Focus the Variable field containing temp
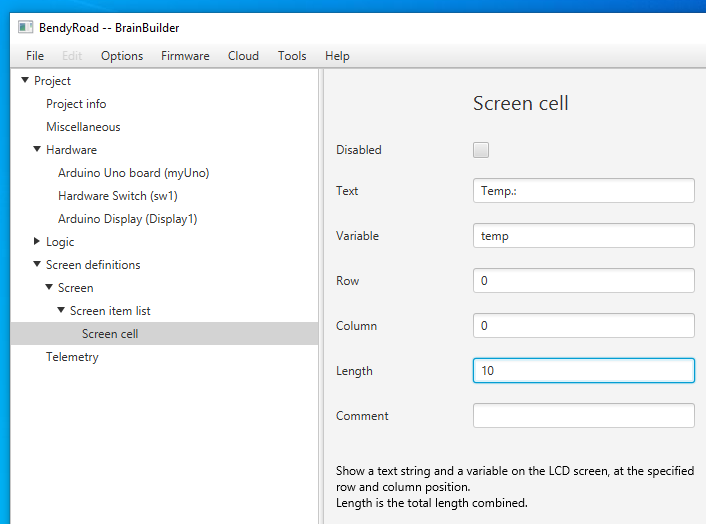 coord(584,235)
